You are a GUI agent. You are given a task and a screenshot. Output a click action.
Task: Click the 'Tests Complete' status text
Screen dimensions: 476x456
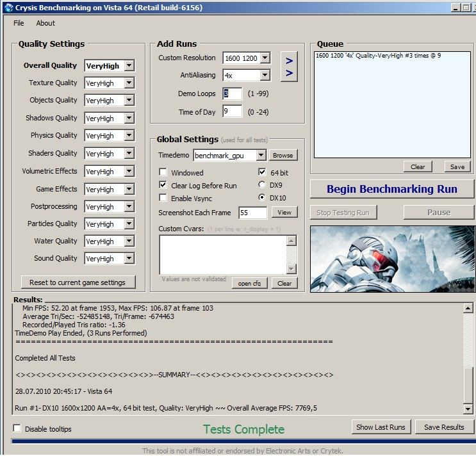coord(244,429)
